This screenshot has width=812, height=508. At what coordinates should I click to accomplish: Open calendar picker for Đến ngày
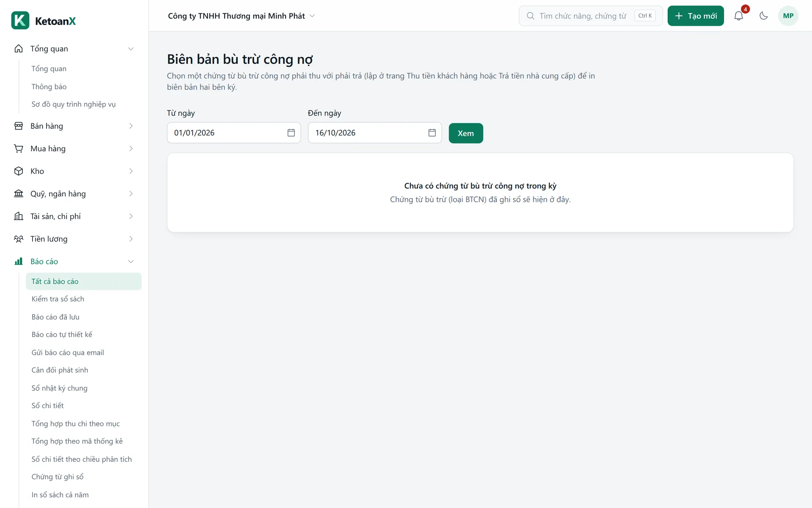[x=432, y=133]
